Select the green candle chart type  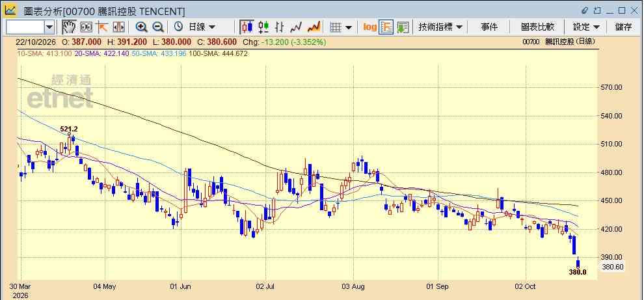[x=263, y=27]
